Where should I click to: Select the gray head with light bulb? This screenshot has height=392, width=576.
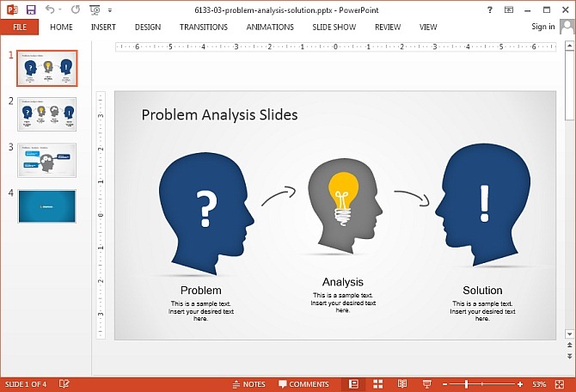pos(345,205)
